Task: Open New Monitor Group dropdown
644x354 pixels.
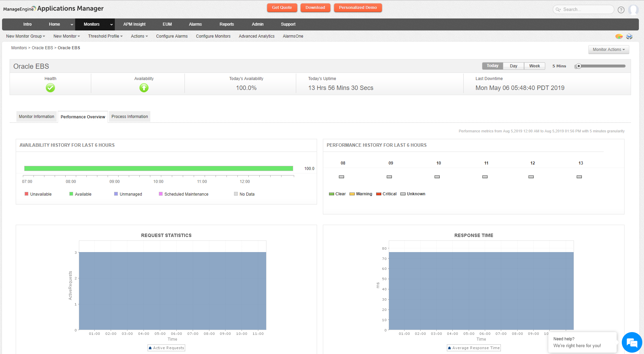Action: click(x=26, y=36)
